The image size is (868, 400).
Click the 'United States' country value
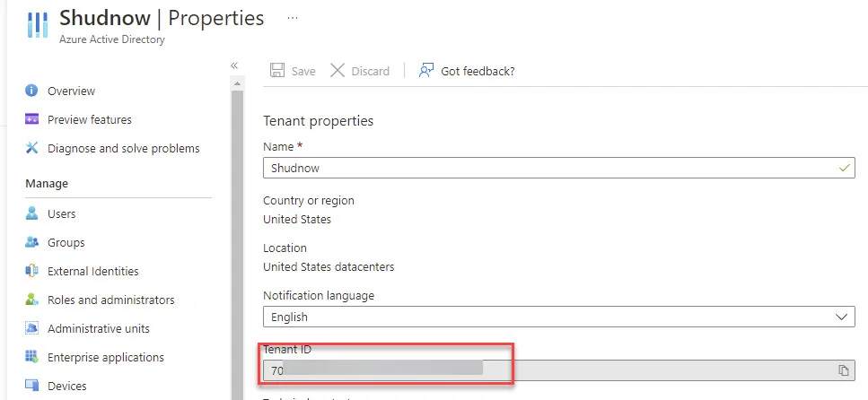point(297,219)
